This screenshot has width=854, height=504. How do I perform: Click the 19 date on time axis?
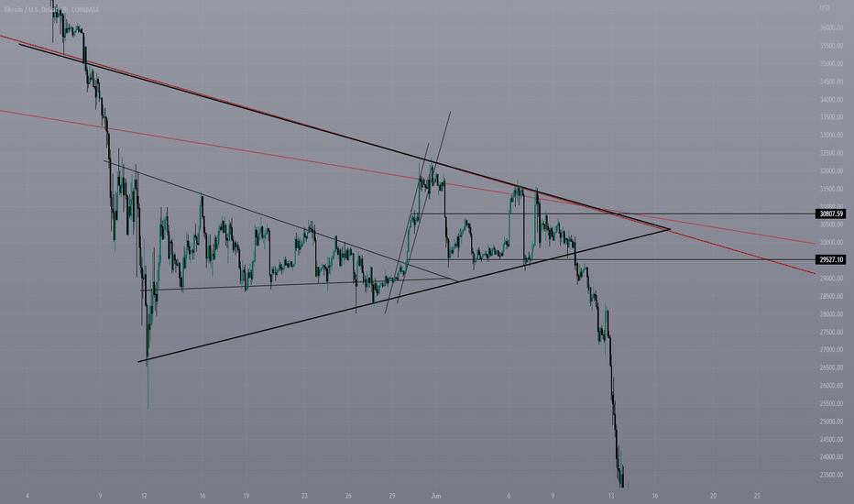(246, 496)
